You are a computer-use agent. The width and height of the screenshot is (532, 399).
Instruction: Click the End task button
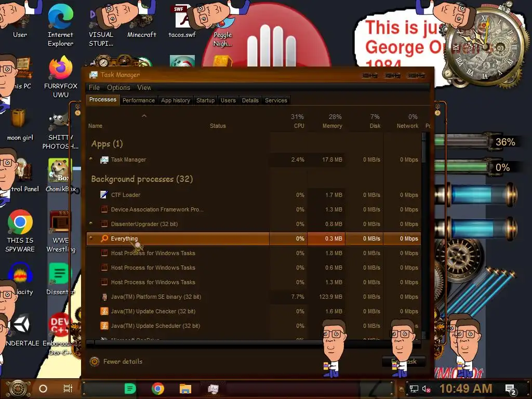(x=404, y=362)
